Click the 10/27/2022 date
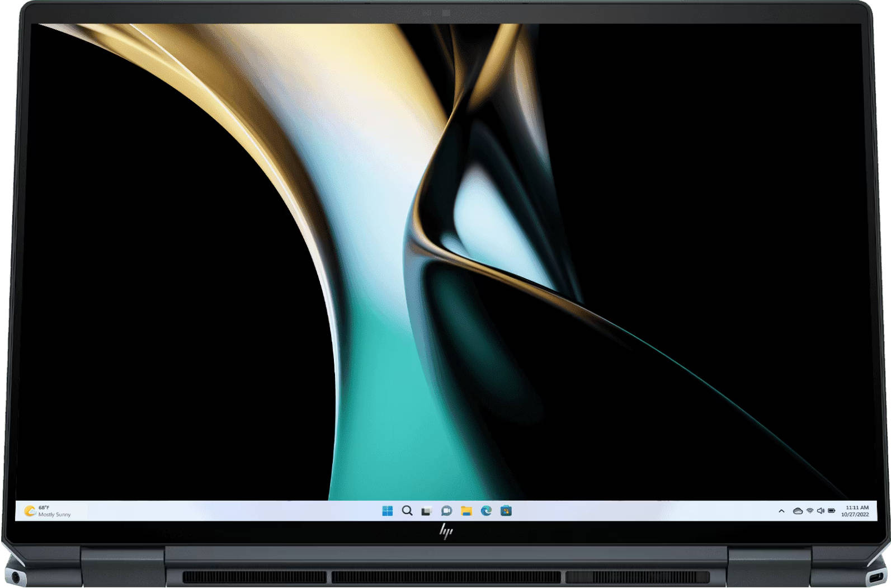Viewport: 891px width, 588px height. 855,515
